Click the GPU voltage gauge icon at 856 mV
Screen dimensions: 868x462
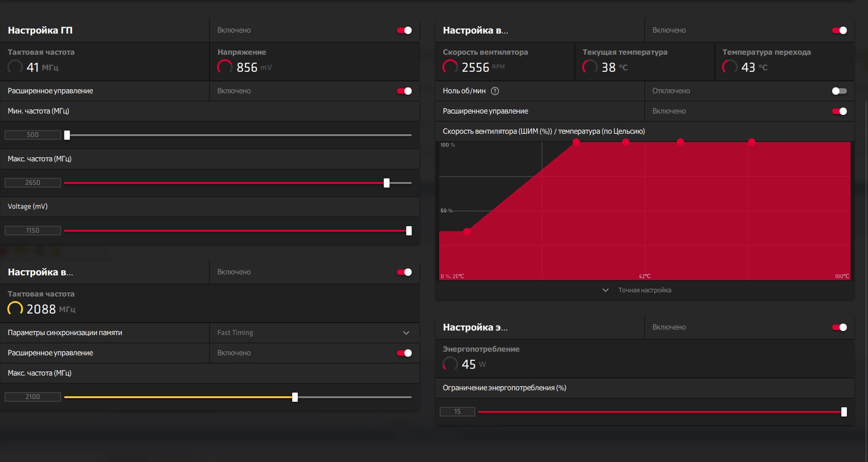[225, 67]
